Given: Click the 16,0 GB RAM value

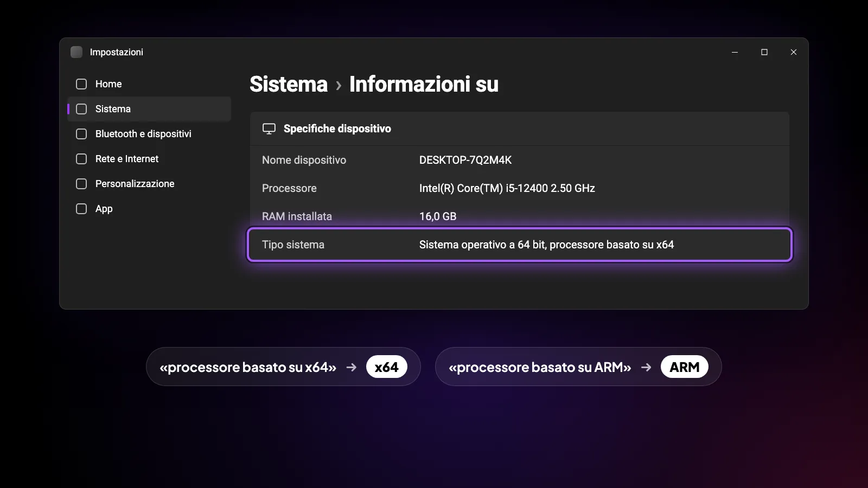Looking at the screenshot, I should (x=438, y=216).
